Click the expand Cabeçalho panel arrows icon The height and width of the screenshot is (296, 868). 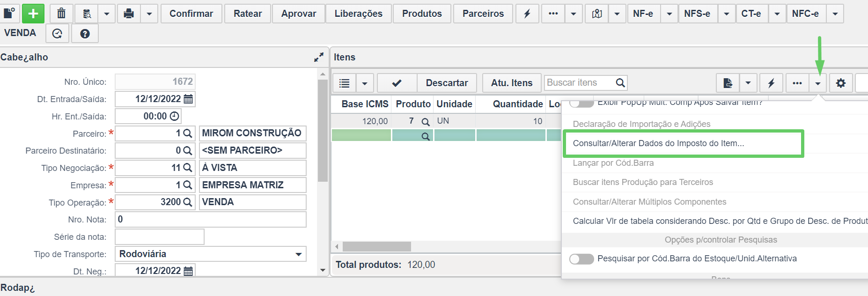pos(319,57)
